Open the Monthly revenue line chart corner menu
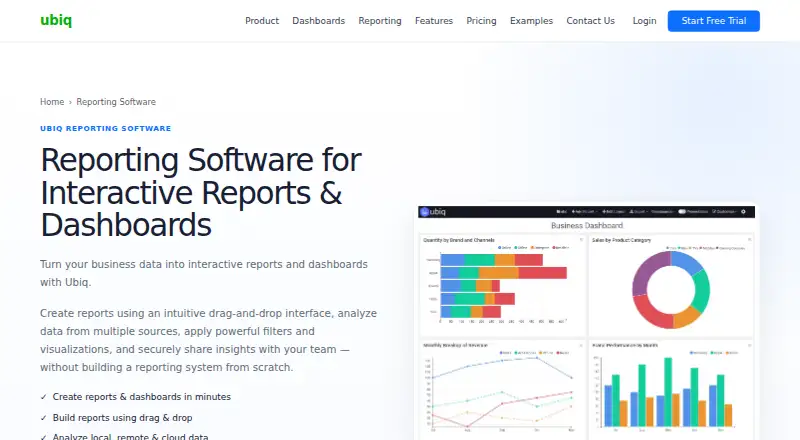 pyautogui.click(x=581, y=345)
